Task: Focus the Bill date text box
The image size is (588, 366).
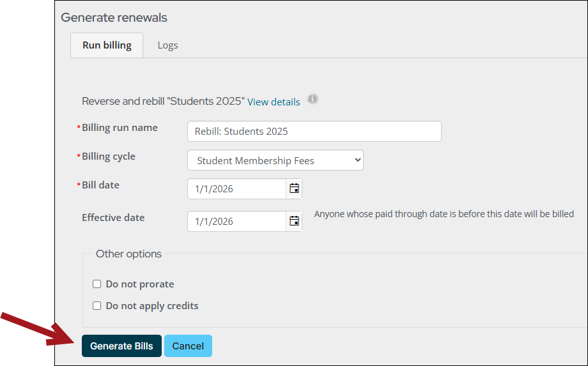Action: click(236, 189)
